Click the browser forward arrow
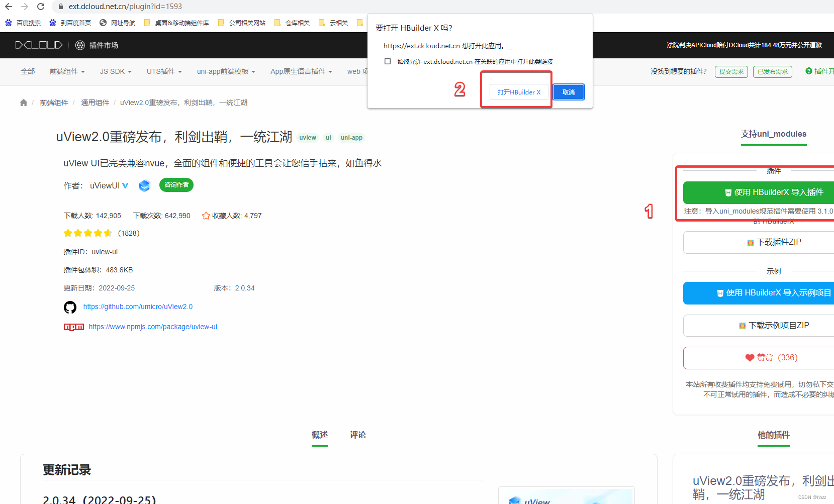 [x=25, y=7]
